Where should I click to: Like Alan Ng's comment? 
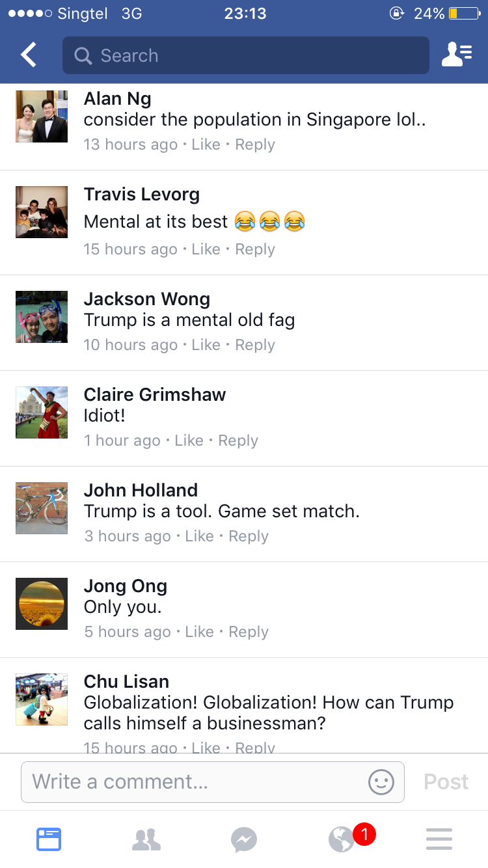206,144
